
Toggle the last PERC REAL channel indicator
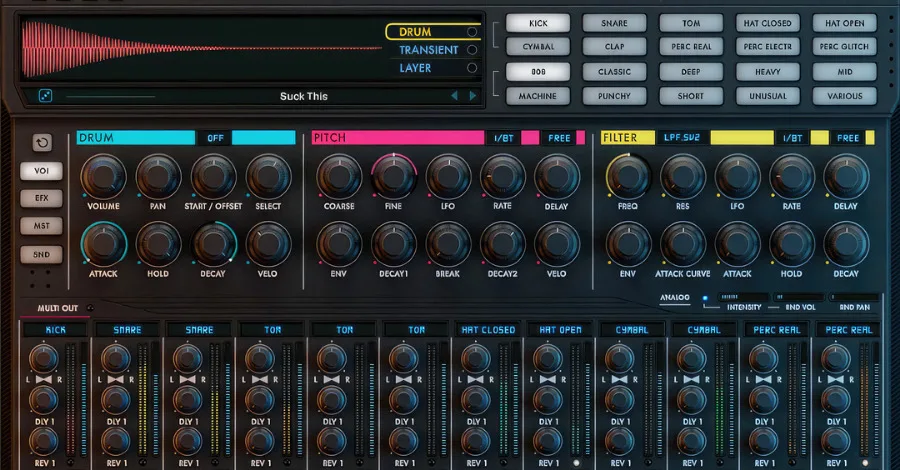point(864,463)
